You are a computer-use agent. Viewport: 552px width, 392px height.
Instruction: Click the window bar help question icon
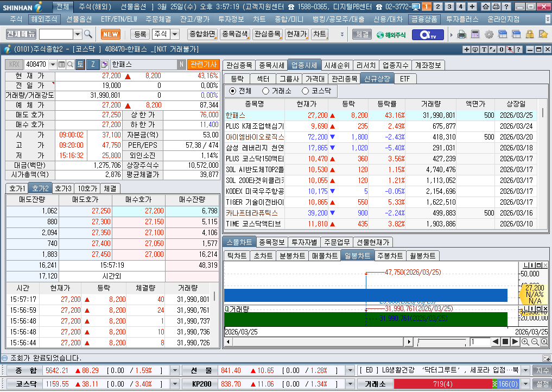point(518,49)
